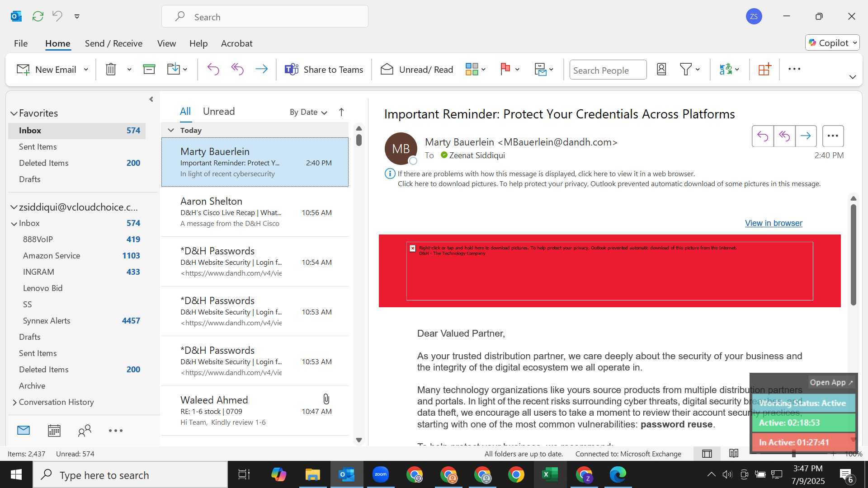
Task: Toggle Unread/Read for the selected message
Action: coord(417,70)
